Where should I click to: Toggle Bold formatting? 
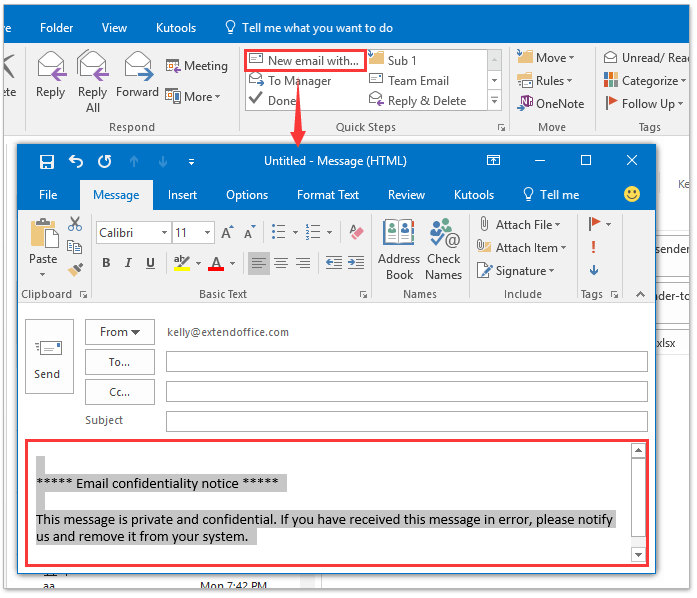point(106,263)
